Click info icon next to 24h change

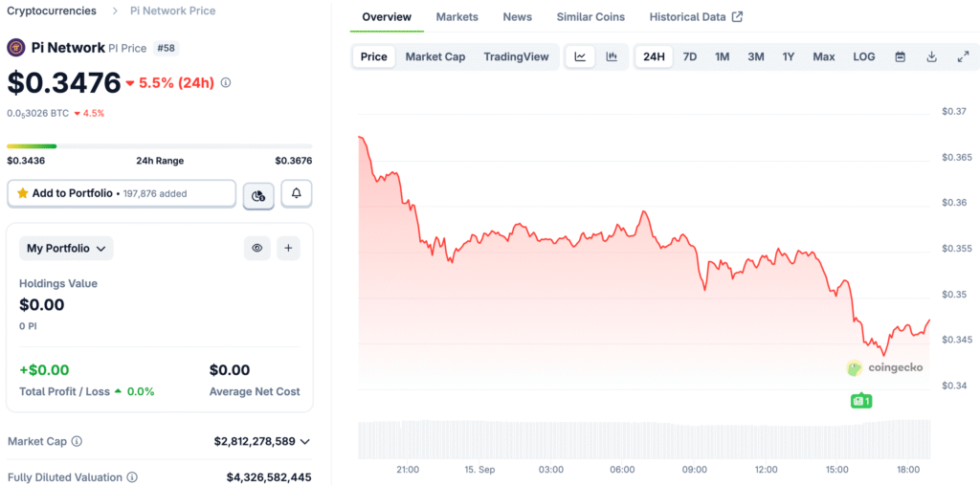[x=226, y=82]
